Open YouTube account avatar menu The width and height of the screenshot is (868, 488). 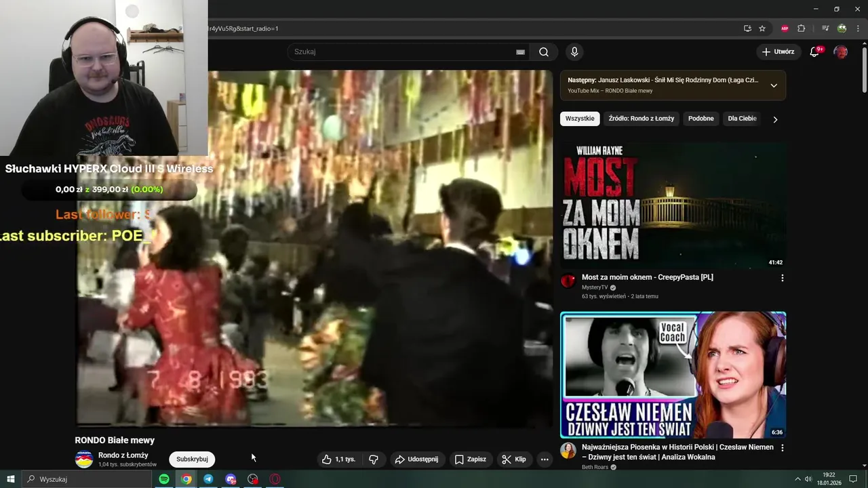840,52
